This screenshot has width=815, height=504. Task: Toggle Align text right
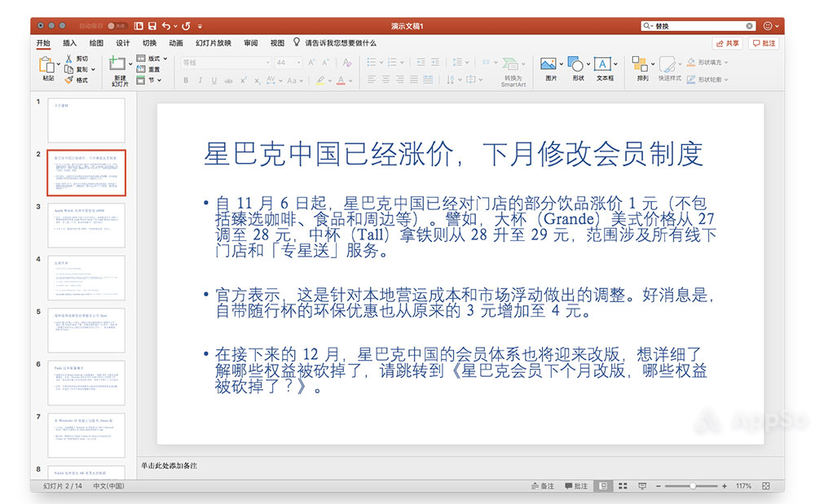(399, 80)
